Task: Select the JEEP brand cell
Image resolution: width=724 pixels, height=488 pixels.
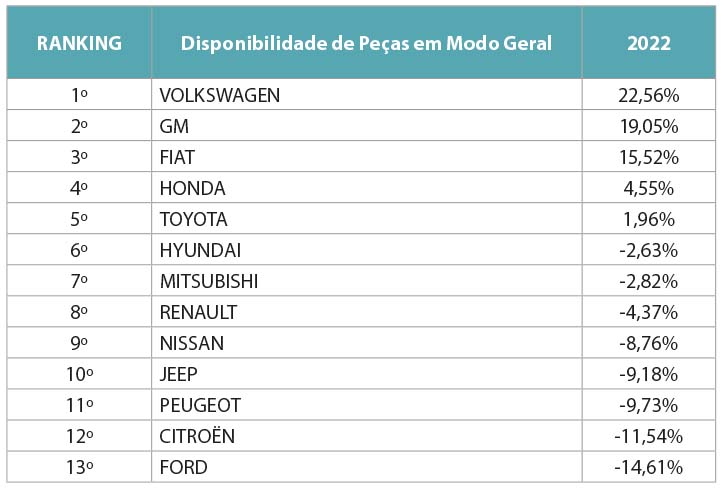Action: [x=179, y=375]
